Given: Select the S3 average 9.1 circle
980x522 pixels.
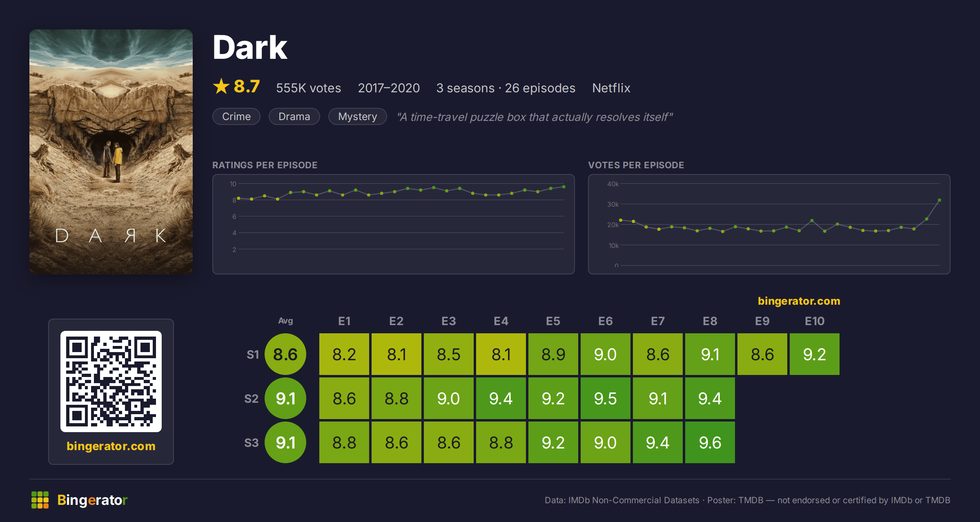Looking at the screenshot, I should [285, 442].
